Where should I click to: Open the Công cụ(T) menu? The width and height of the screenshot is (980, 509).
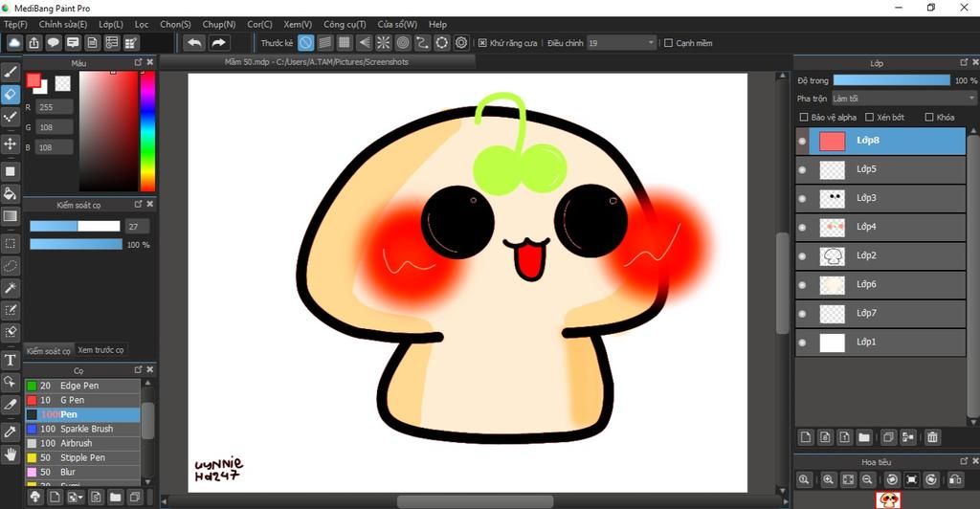tap(345, 24)
